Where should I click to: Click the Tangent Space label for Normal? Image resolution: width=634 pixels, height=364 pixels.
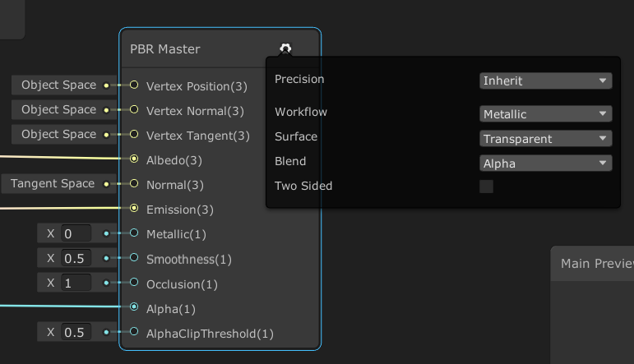point(53,184)
